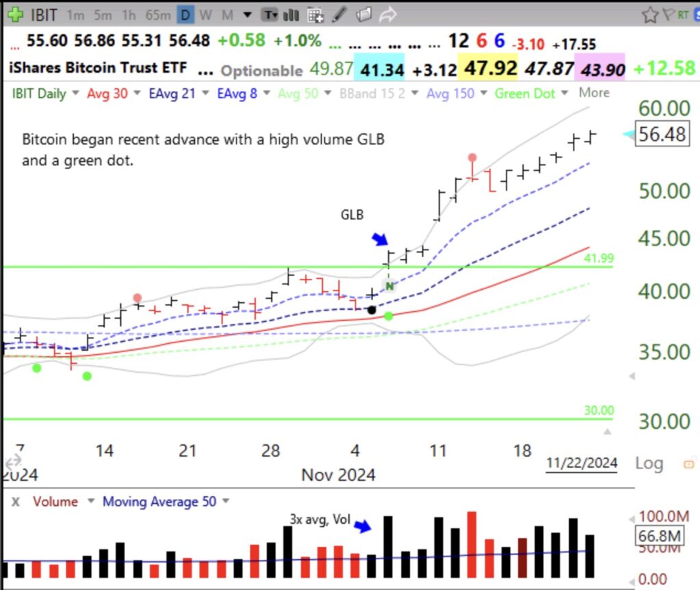The width and height of the screenshot is (700, 590).
Task: Open the drawing/annotation pencil tool
Action: click(x=338, y=14)
